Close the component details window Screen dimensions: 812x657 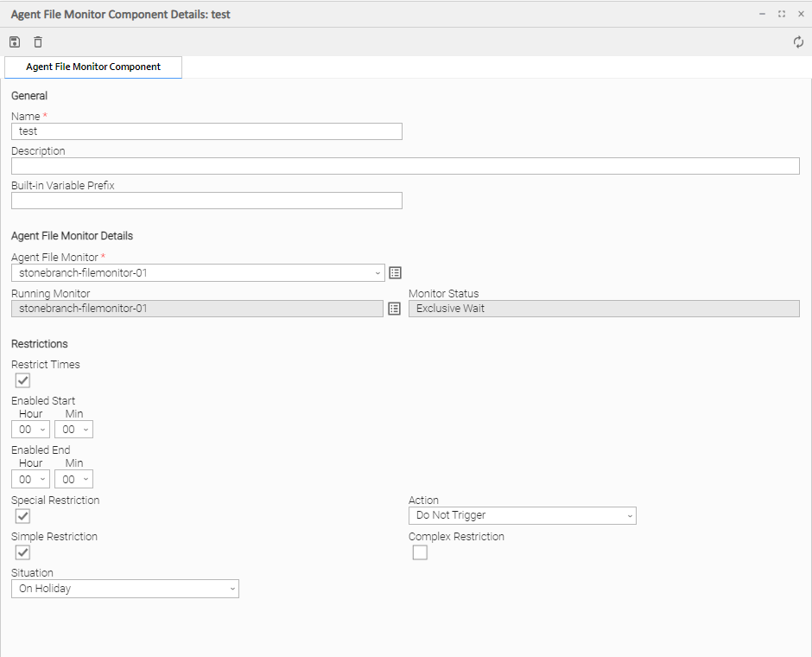[800, 14]
